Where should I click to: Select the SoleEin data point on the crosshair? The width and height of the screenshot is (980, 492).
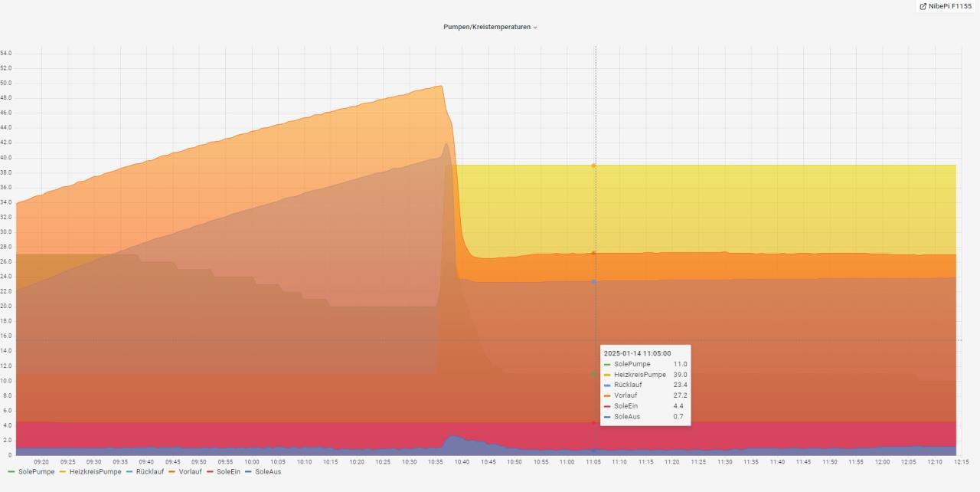pyautogui.click(x=593, y=422)
